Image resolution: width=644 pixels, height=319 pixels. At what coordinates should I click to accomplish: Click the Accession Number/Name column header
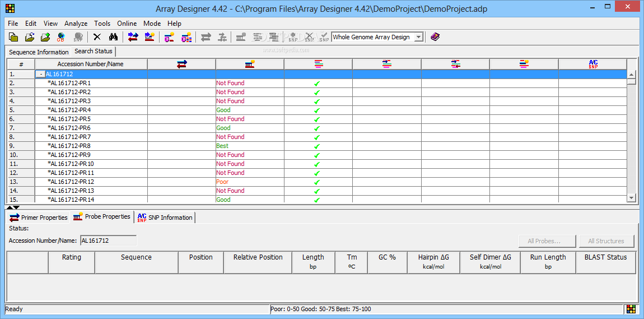pos(91,64)
